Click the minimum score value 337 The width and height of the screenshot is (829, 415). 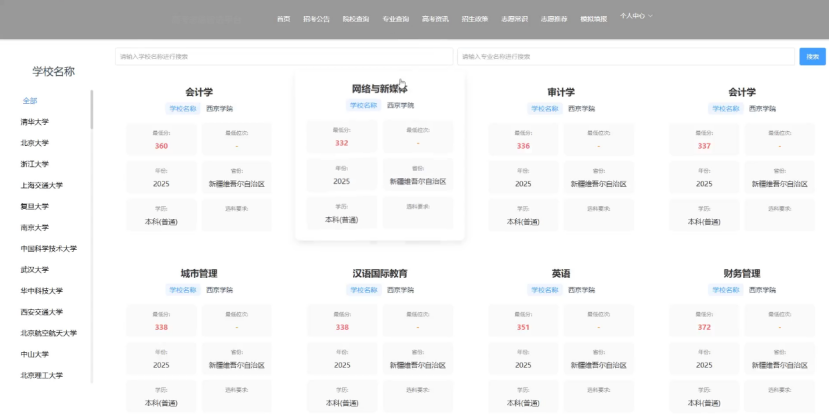pos(704,146)
